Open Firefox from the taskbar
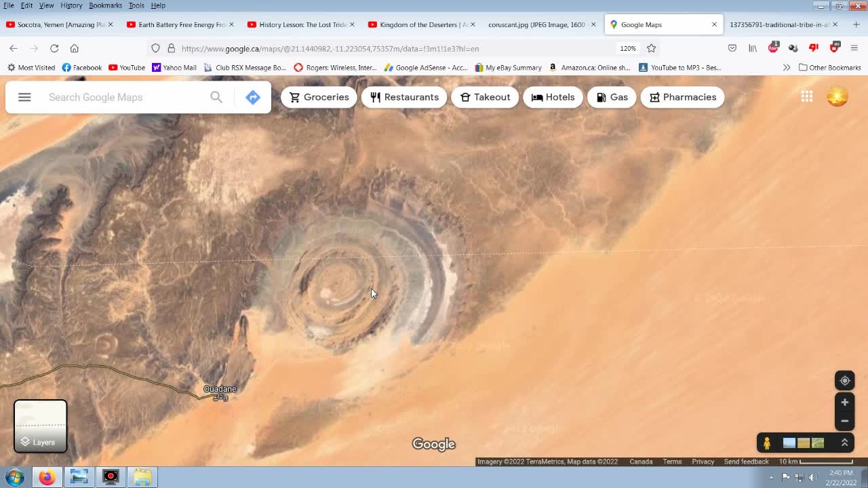868x488 pixels. (47, 477)
